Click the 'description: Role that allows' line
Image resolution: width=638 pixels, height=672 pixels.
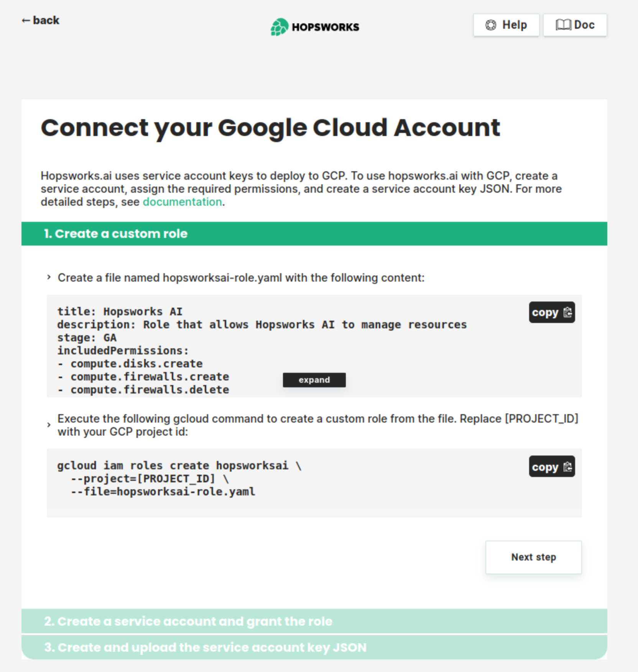[x=262, y=325]
